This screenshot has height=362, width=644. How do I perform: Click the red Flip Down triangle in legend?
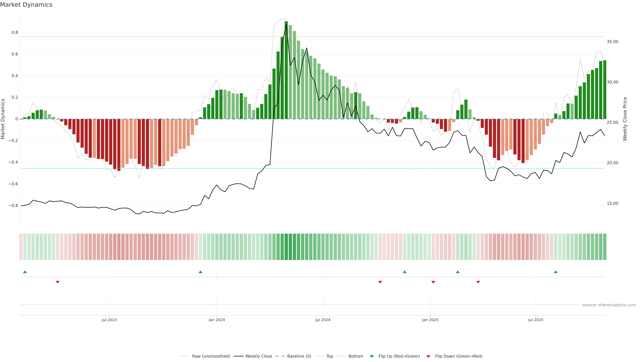coord(428,356)
